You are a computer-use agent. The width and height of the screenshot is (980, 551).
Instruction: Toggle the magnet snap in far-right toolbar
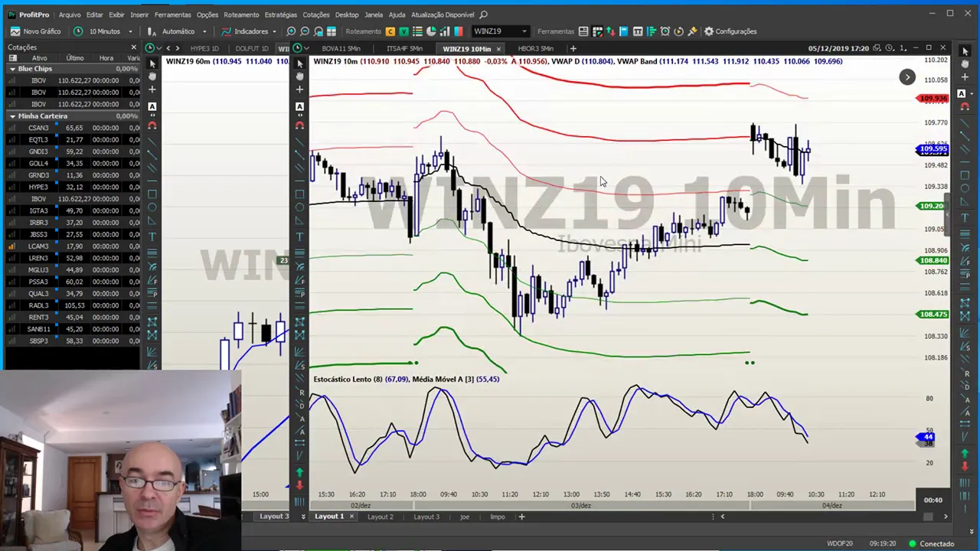click(x=965, y=106)
